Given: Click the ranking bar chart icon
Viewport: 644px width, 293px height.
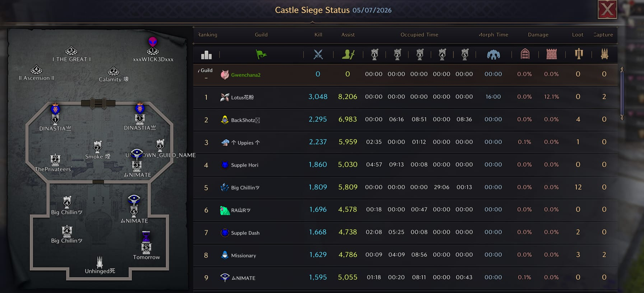Looking at the screenshot, I should click(206, 55).
